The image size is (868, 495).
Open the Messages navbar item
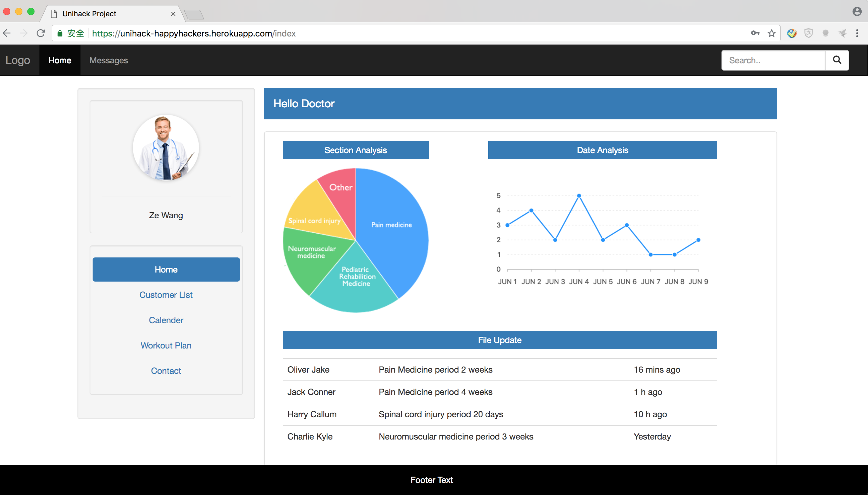click(x=108, y=61)
